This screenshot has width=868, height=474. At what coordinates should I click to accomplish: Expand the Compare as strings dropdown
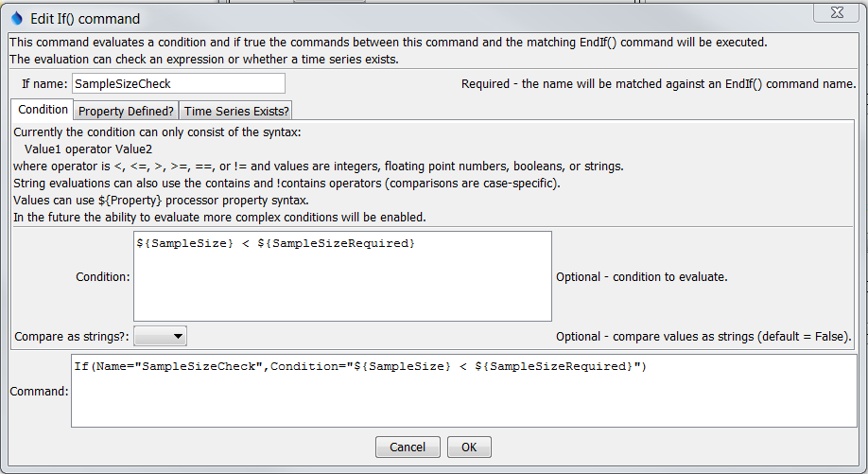[x=160, y=336]
